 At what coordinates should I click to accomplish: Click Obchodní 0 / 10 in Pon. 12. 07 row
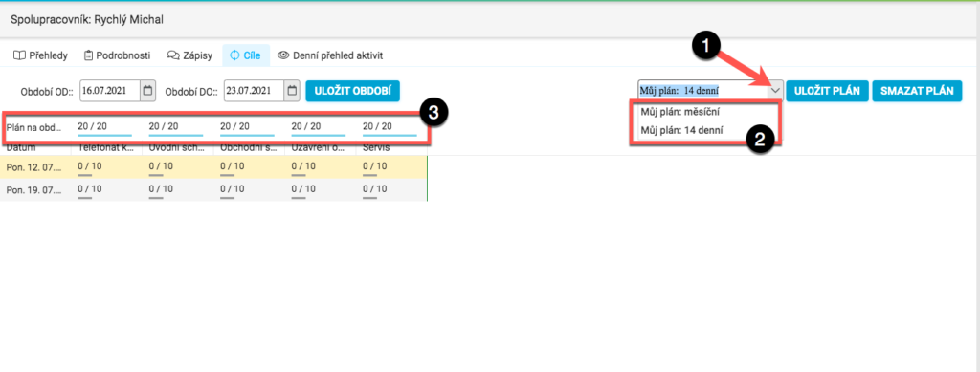tap(233, 166)
